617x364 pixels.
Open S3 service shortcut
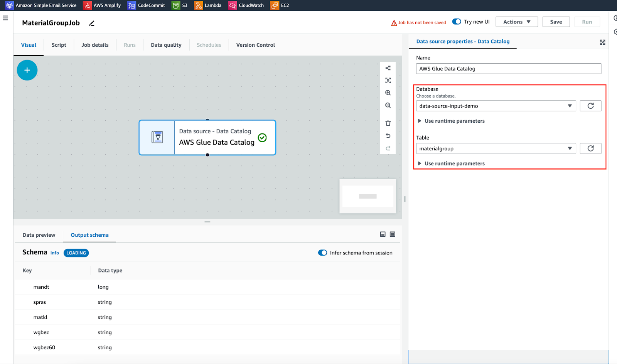[x=180, y=5]
